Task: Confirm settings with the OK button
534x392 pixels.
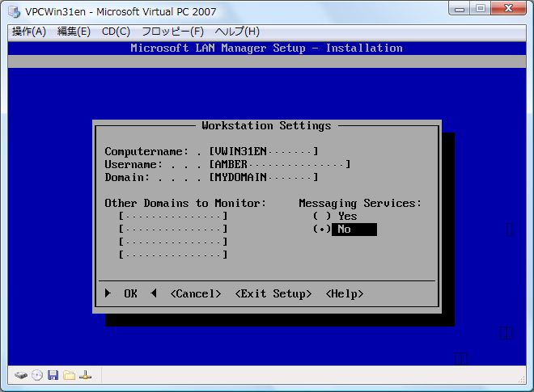Action: (x=131, y=293)
